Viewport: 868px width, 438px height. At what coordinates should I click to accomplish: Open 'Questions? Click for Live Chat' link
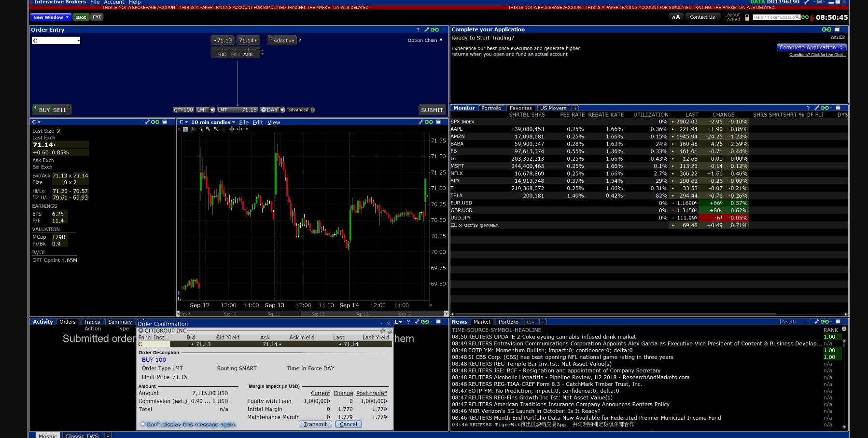817,55
